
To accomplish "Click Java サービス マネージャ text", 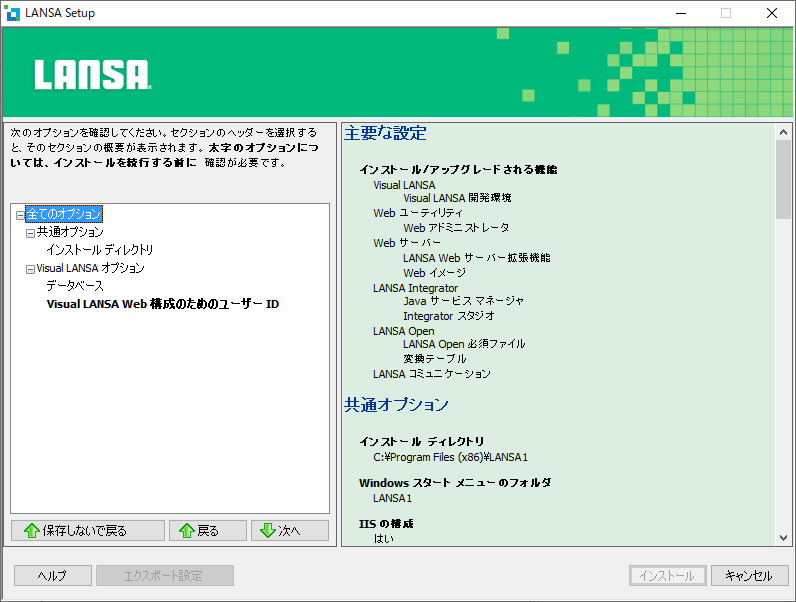I will (463, 301).
